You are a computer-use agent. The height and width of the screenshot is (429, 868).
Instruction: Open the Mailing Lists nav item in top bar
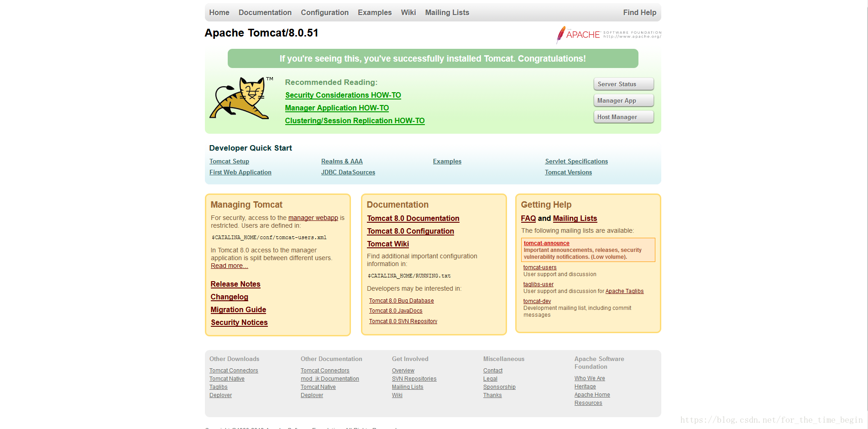pos(447,12)
